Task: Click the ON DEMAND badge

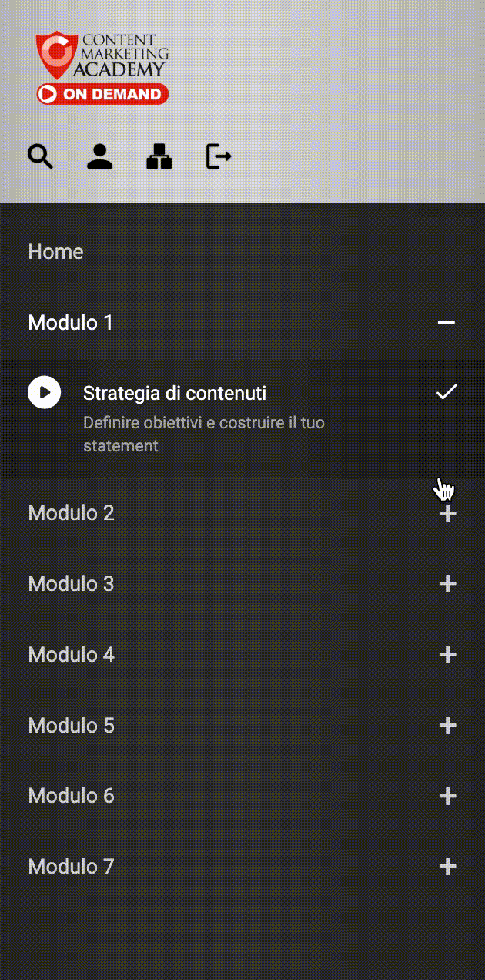Action: pos(102,94)
